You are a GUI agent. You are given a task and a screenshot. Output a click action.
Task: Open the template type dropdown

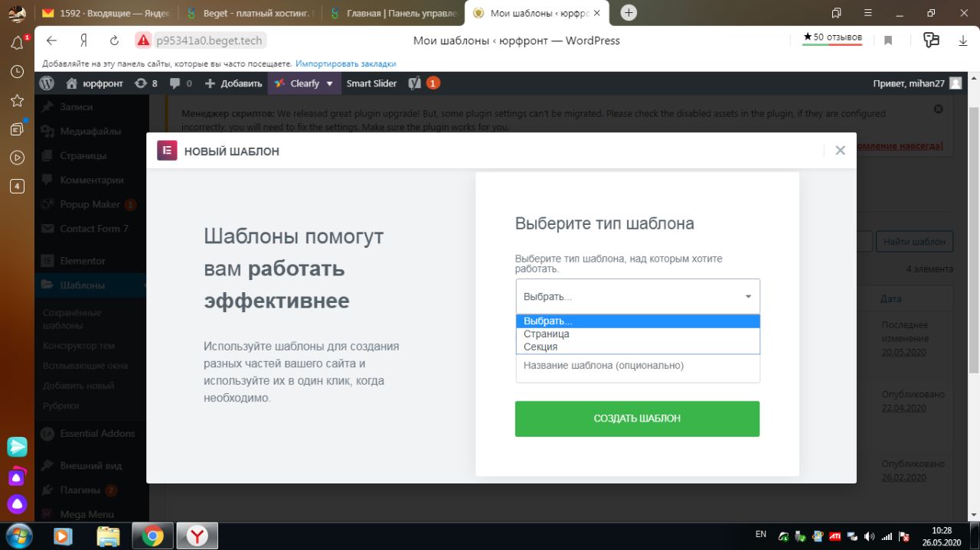[x=638, y=297]
